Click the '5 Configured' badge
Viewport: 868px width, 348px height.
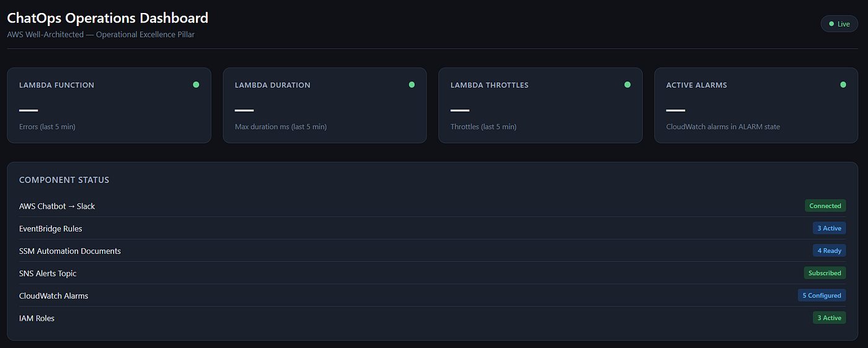[x=822, y=295]
